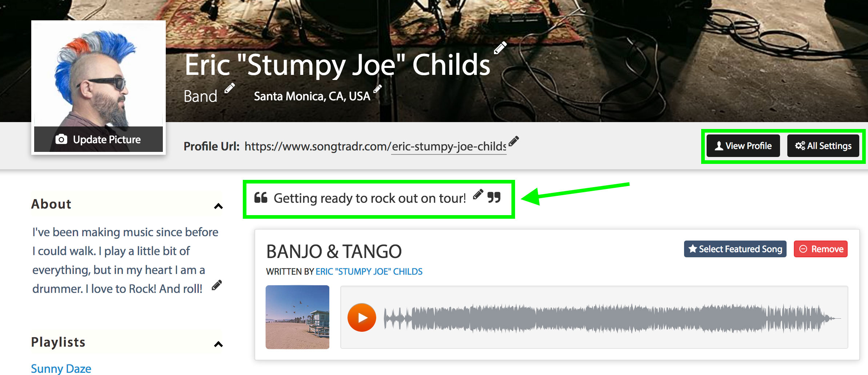Edit profile URL using the pencil icon
Screen dimensions: 868x375
[514, 141]
